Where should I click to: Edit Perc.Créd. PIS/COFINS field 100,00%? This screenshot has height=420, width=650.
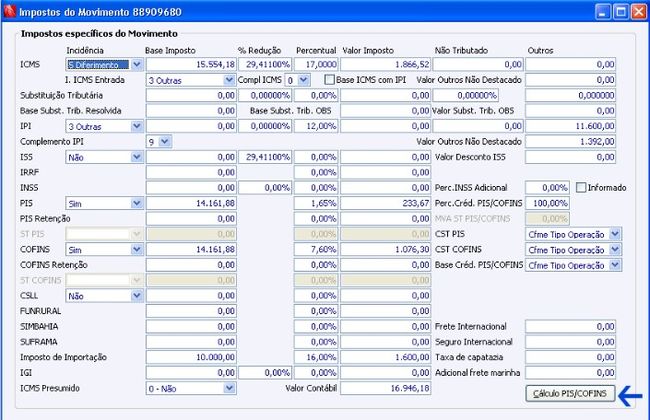pos(547,203)
